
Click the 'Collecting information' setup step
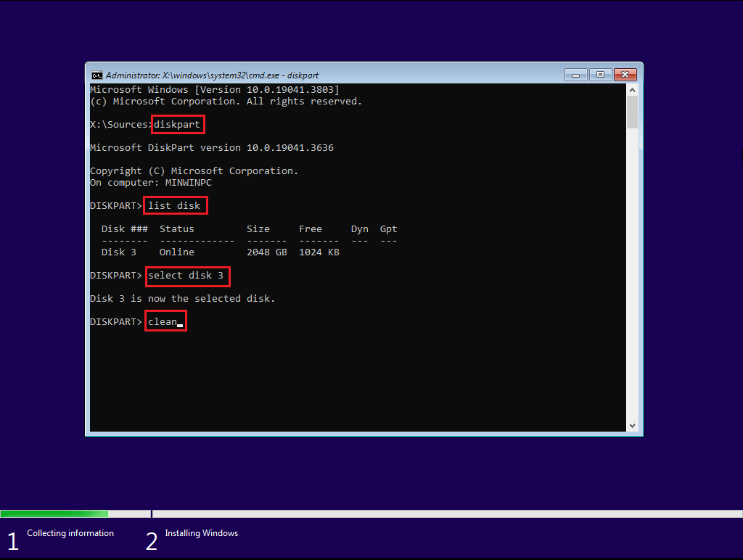click(x=70, y=532)
